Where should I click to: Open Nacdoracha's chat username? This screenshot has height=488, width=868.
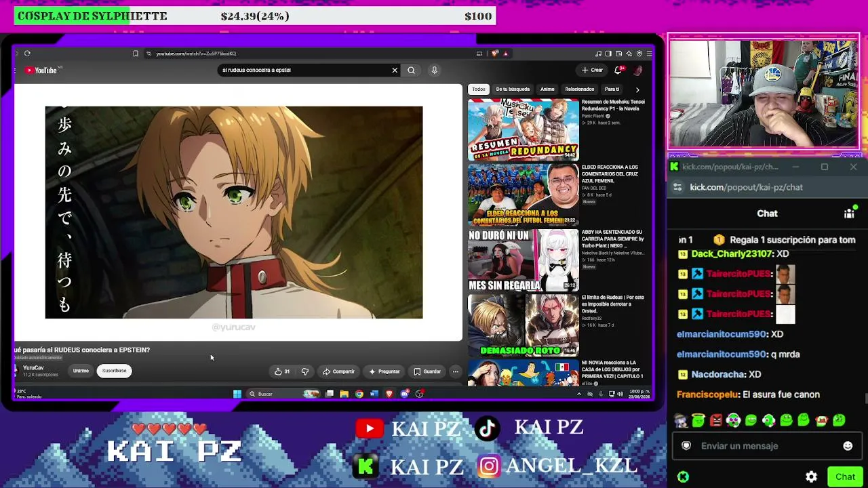[x=717, y=374]
